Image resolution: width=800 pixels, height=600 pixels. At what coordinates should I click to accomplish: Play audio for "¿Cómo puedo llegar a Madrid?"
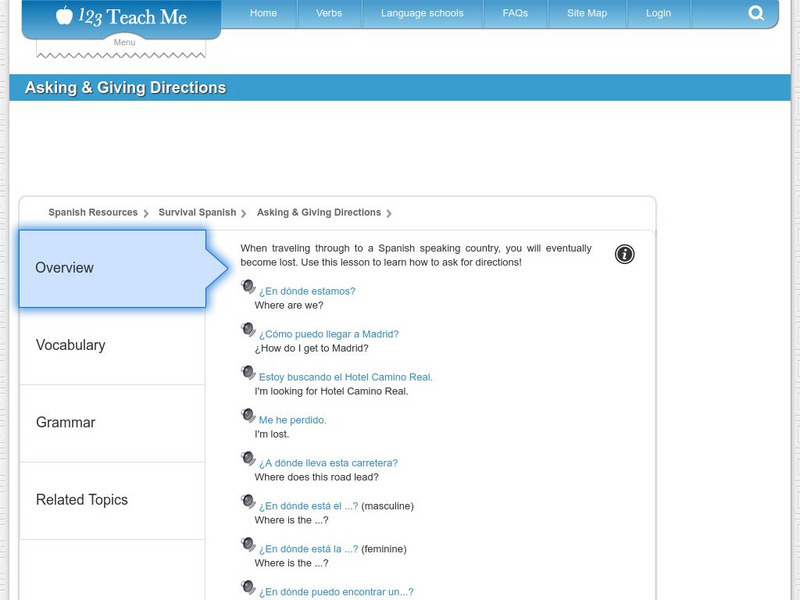click(248, 330)
